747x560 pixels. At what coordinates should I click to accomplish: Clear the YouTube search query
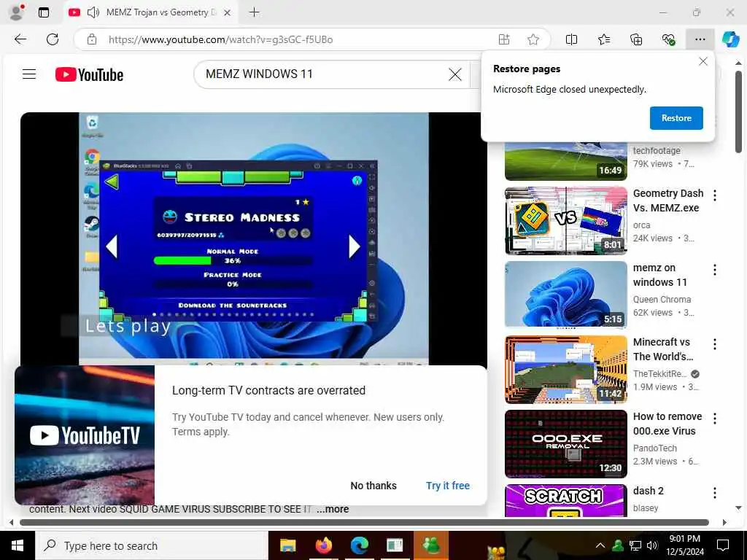pyautogui.click(x=455, y=74)
